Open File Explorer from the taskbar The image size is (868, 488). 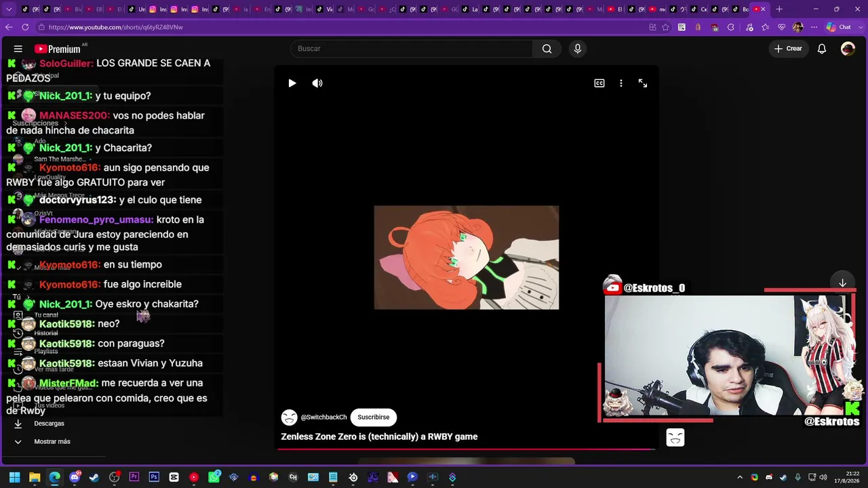pyautogui.click(x=35, y=477)
